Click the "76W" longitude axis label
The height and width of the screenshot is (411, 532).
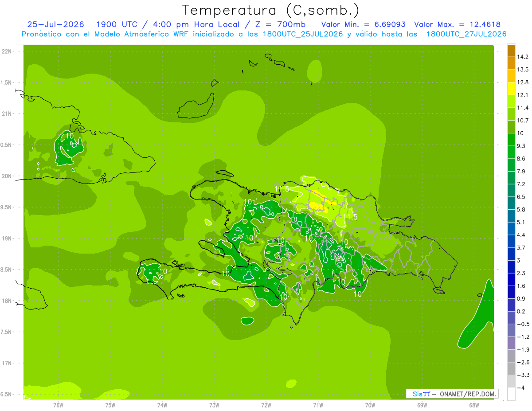pyautogui.click(x=58, y=405)
